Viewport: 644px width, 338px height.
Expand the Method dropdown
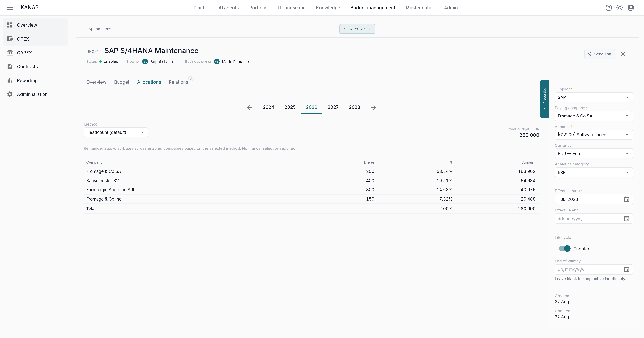(x=116, y=132)
